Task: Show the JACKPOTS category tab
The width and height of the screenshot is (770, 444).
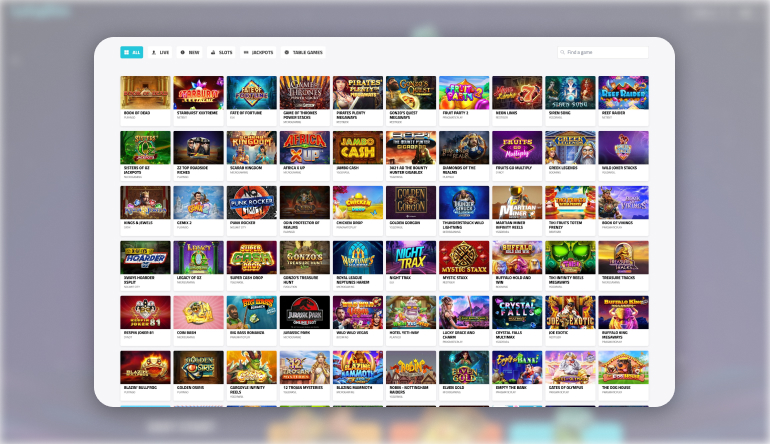Action: pos(258,52)
